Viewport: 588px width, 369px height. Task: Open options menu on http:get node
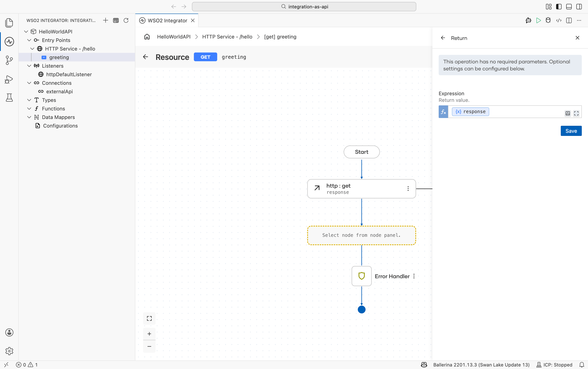tap(408, 189)
